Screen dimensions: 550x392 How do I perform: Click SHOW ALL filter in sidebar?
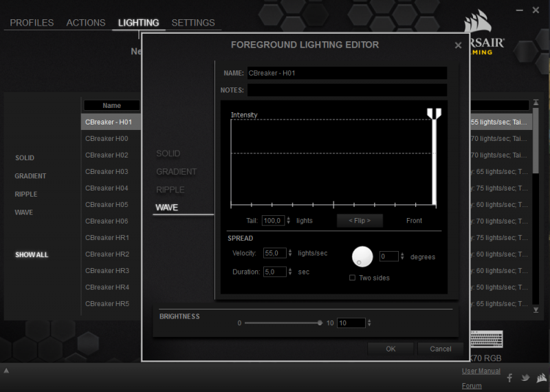coord(32,254)
